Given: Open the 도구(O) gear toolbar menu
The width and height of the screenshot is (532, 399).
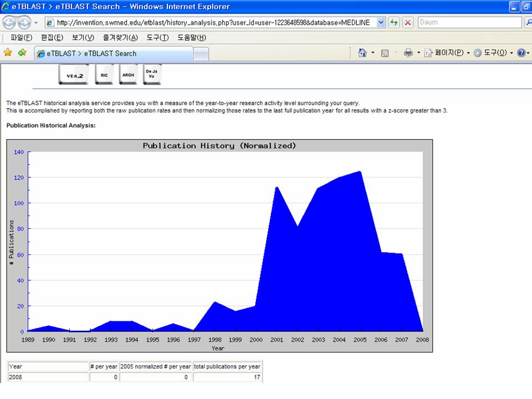Looking at the screenshot, I should tap(493, 53).
